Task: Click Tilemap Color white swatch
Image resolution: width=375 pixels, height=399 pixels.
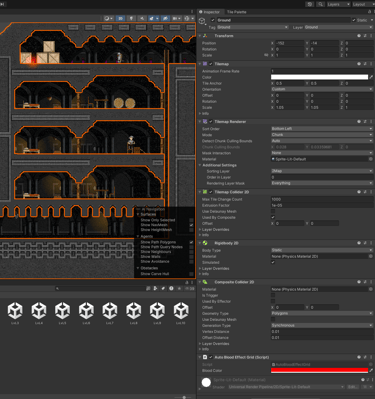Action: (319, 77)
